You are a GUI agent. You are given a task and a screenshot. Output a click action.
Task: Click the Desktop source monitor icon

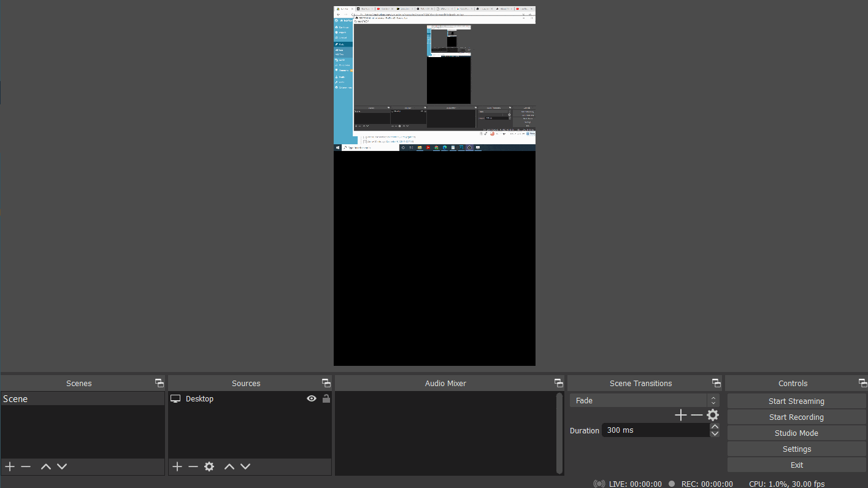[175, 399]
